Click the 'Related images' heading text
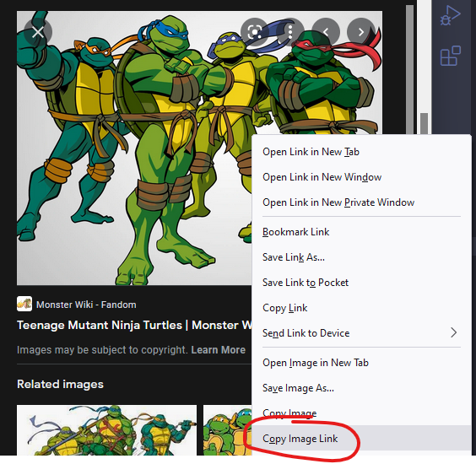Image resolution: width=476 pixels, height=464 pixels. [60, 384]
